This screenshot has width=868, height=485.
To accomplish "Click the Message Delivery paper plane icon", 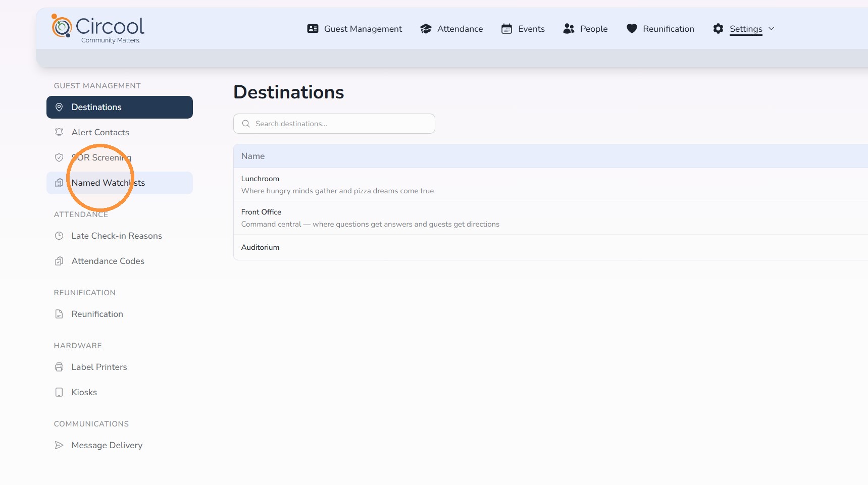I will 59,445.
